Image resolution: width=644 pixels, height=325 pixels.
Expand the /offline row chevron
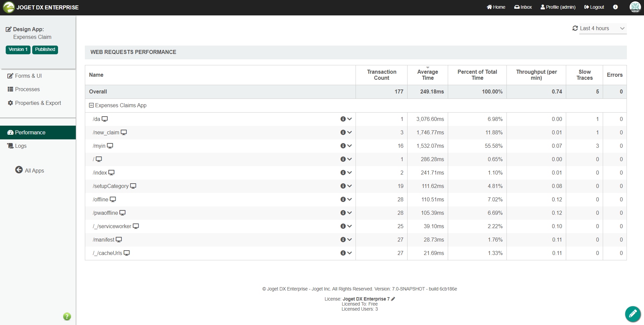coord(350,199)
